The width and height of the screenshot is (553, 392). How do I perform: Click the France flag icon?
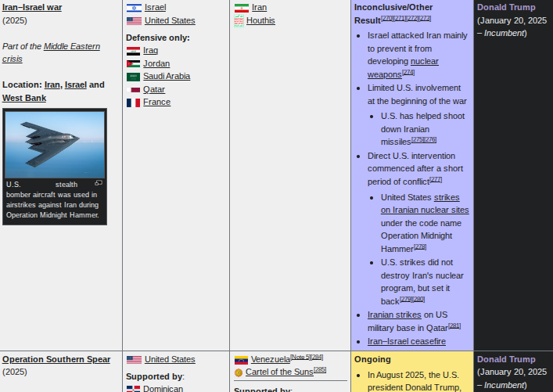(133, 102)
